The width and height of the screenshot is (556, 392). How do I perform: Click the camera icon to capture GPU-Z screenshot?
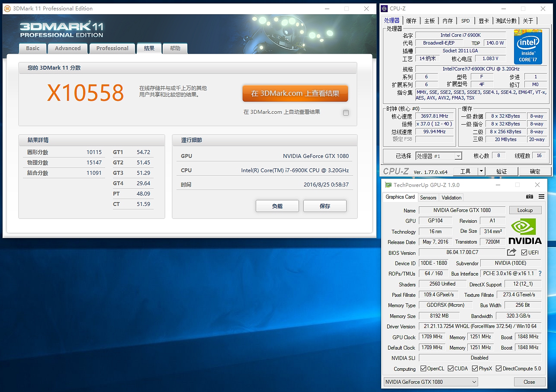pyautogui.click(x=530, y=197)
